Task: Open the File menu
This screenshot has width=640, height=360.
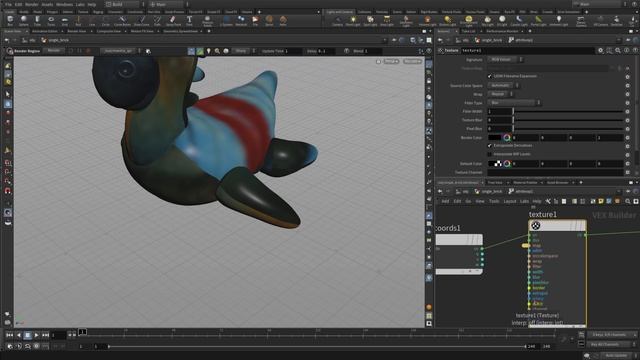Action: coord(8,4)
